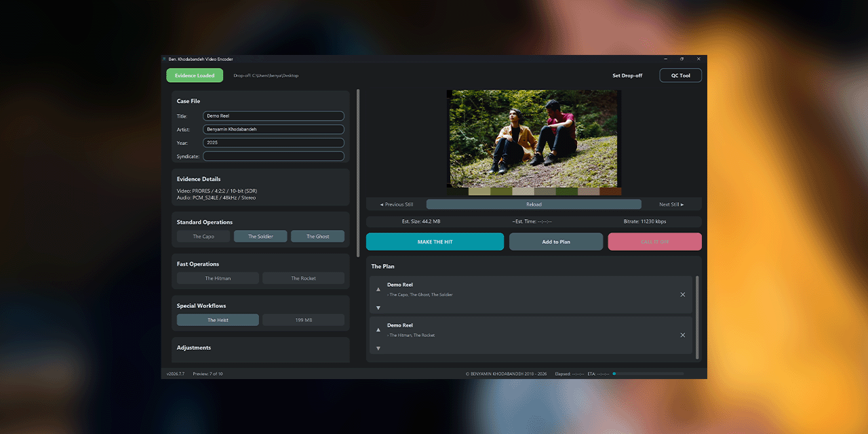
Task: Open Set Drop-off
Action: coord(627,75)
